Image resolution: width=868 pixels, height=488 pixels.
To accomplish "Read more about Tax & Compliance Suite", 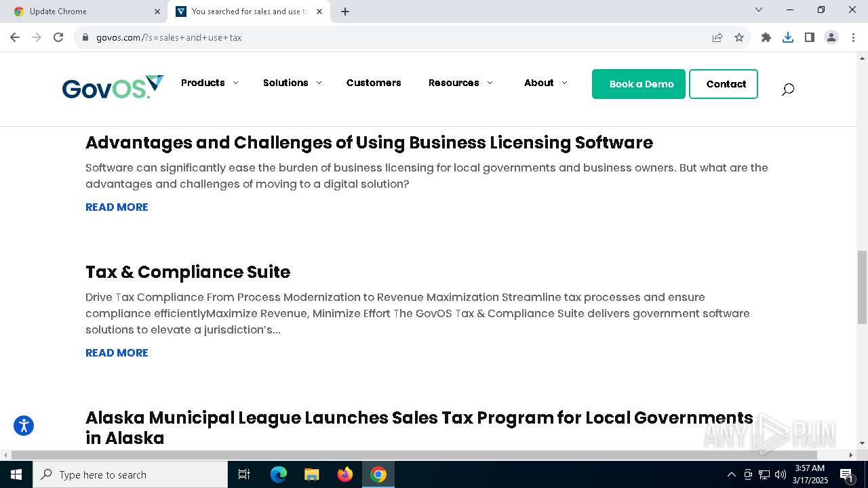I will click(117, 352).
